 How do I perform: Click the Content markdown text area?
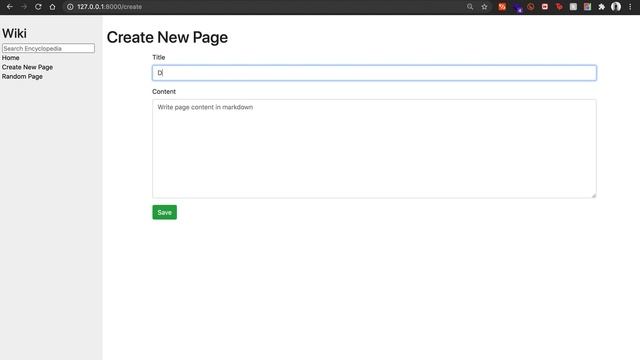(374, 149)
